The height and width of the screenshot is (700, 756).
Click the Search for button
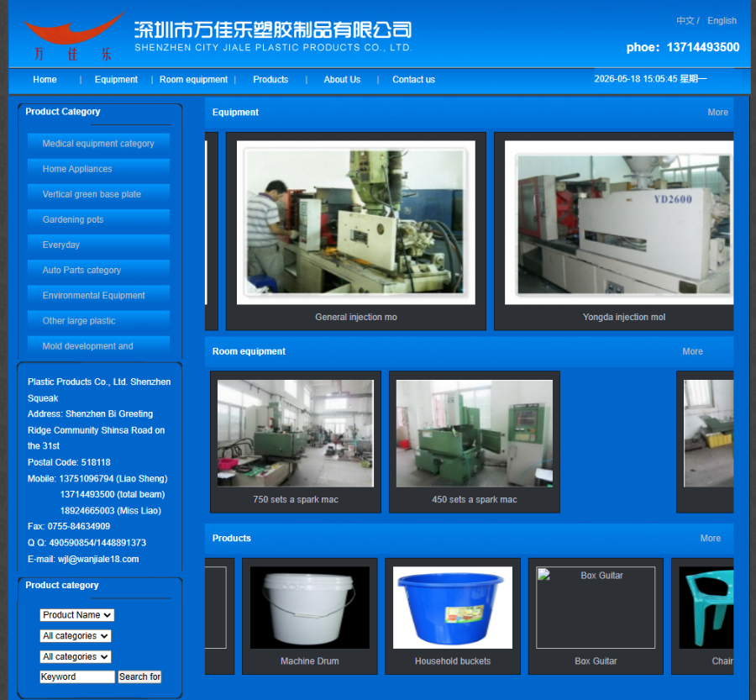[139, 676]
